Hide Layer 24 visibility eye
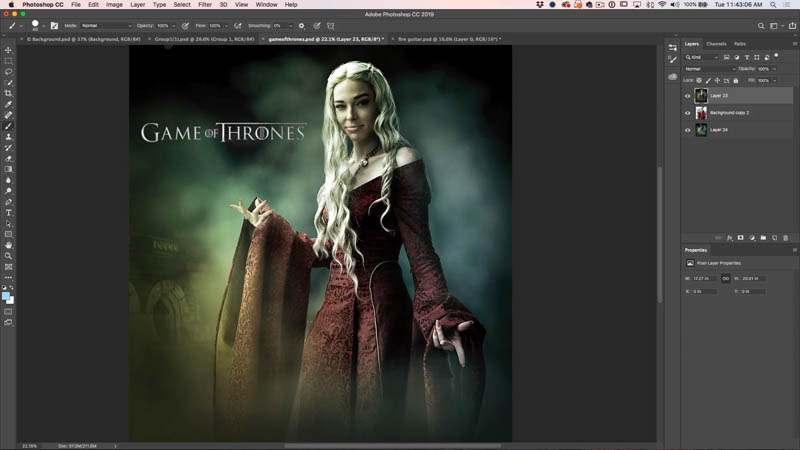Viewport: 800px width, 450px height. point(687,130)
